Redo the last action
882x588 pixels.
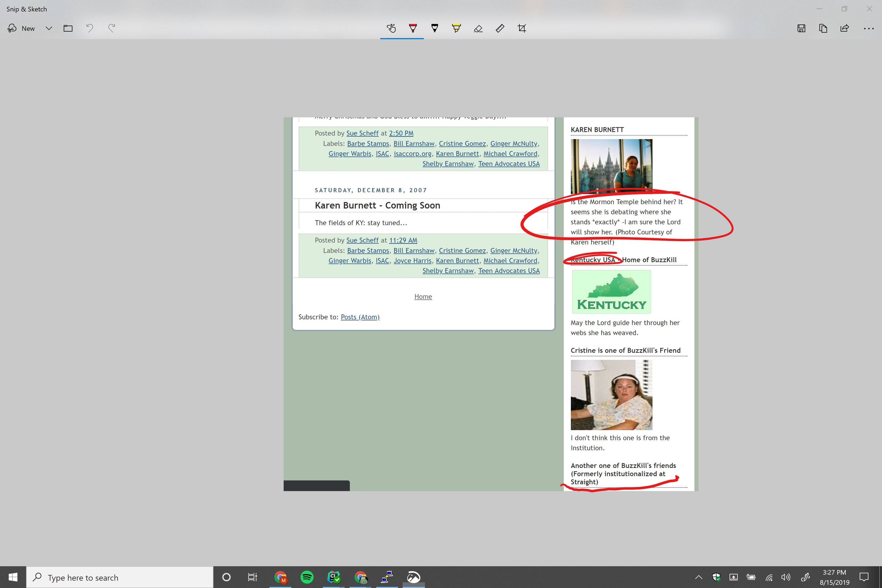[x=111, y=28]
